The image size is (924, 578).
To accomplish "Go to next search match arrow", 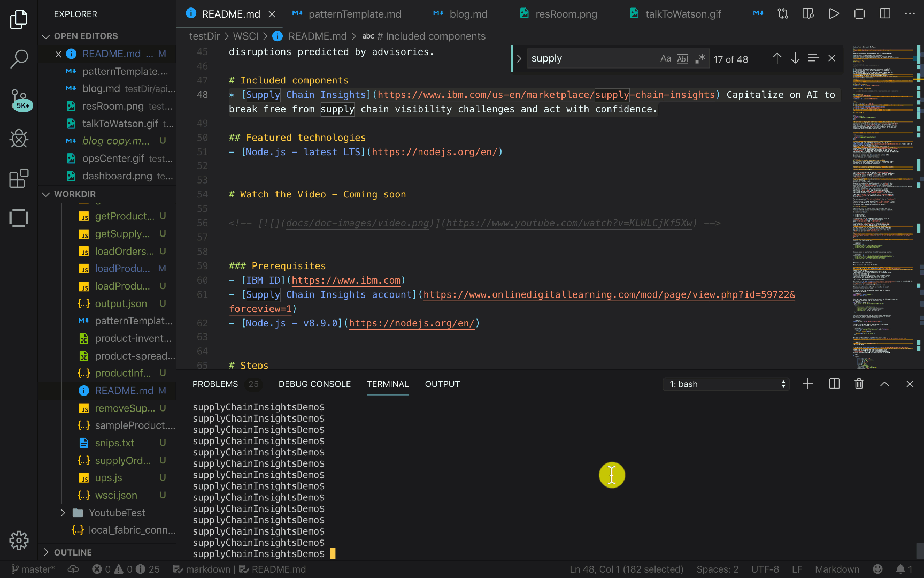I will pyautogui.click(x=795, y=58).
